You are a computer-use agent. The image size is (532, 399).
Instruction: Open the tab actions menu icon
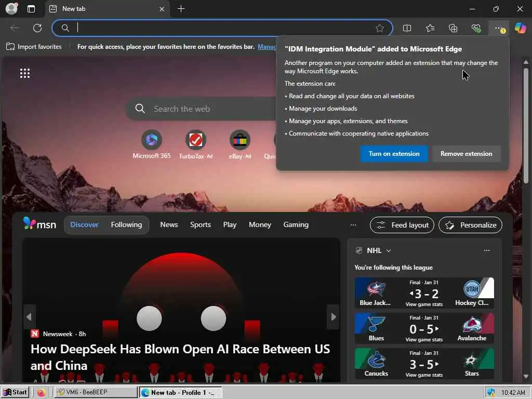(31, 9)
